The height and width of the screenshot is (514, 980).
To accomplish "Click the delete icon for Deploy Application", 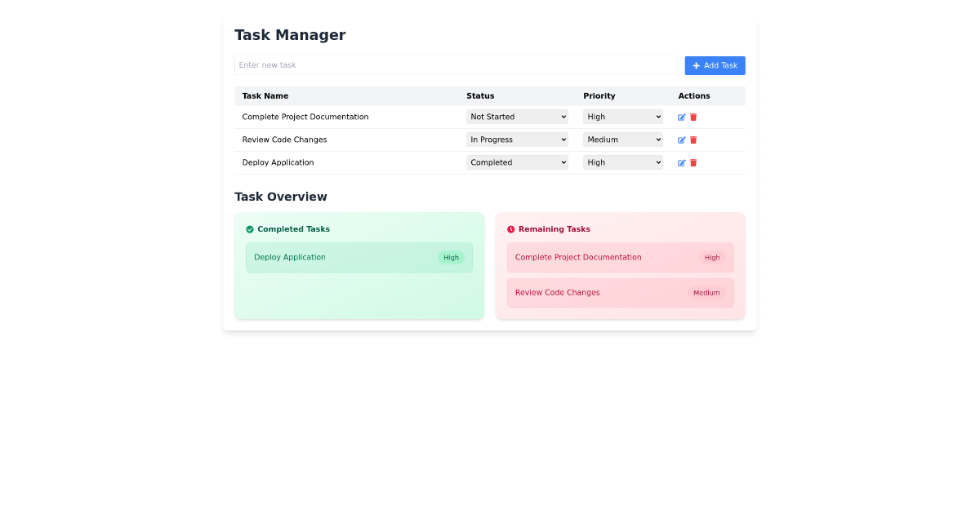I will (x=693, y=162).
